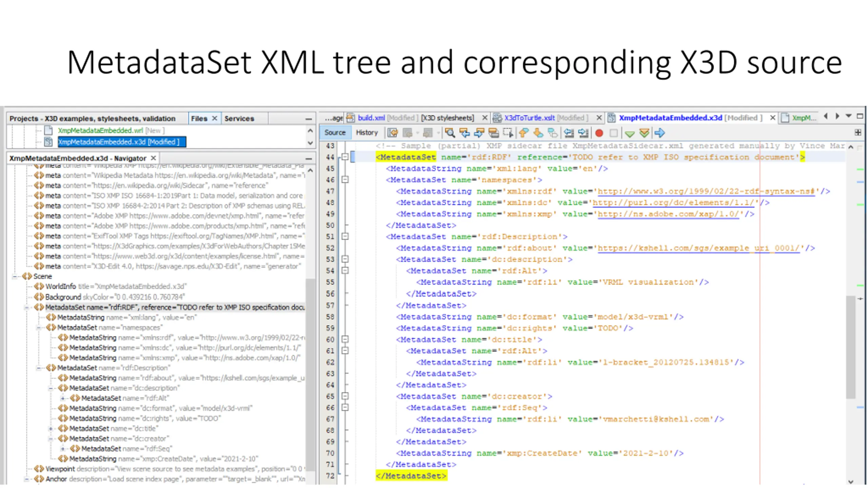Toggle Highlight Search in editor toolbar
The image size is (868, 488).
click(493, 133)
